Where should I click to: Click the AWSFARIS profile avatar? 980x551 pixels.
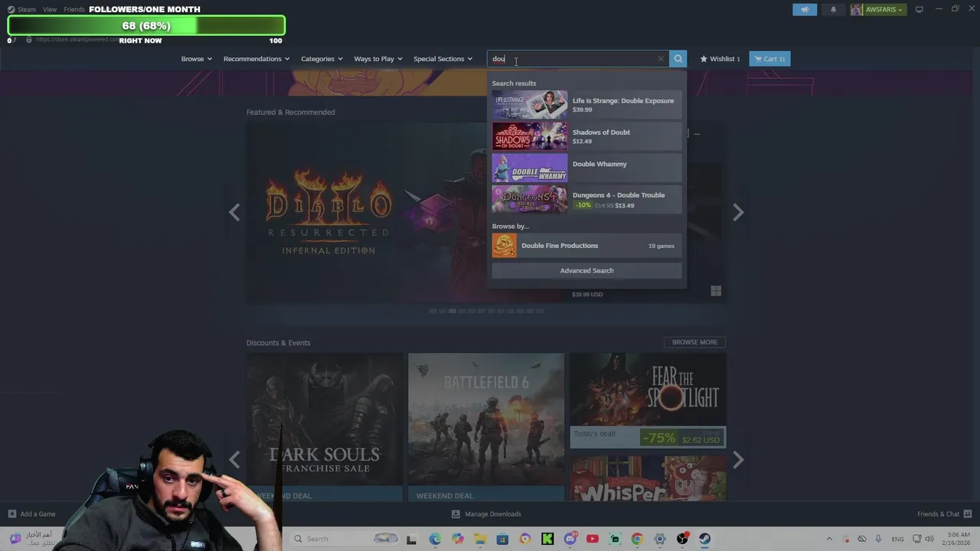click(x=857, y=9)
